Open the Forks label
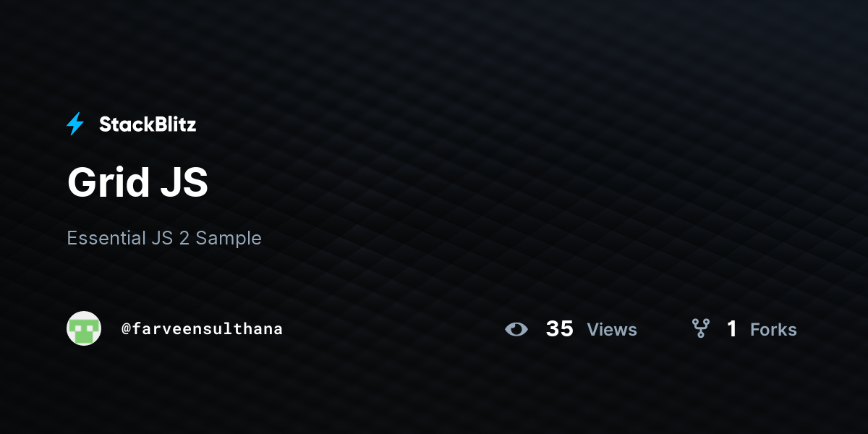Viewport: 868px width, 434px height. click(773, 330)
